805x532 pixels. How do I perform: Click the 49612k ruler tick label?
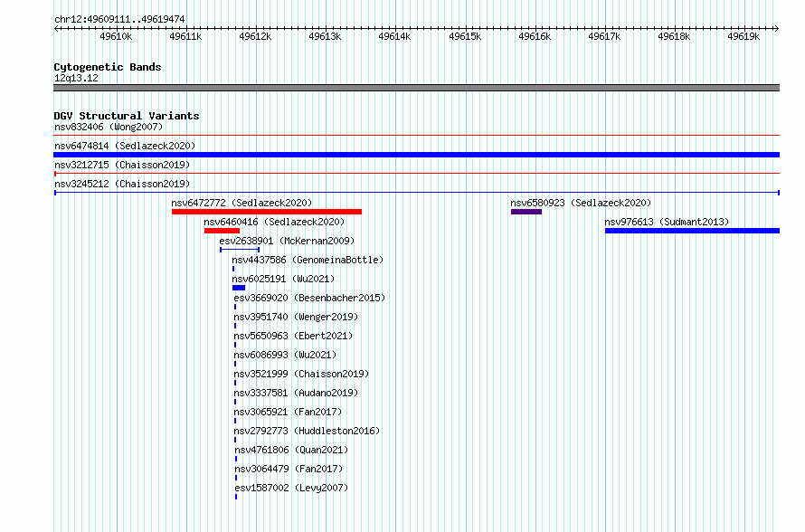[x=255, y=36]
